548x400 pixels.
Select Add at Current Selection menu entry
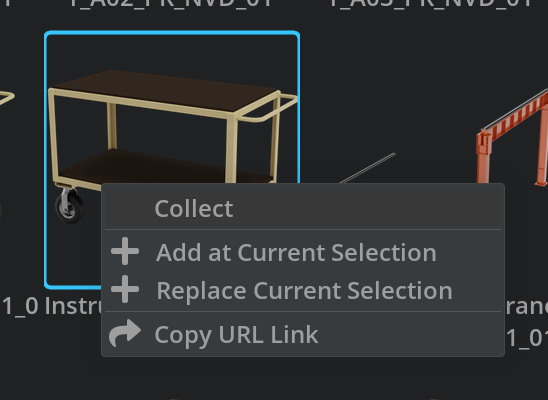(x=303, y=252)
